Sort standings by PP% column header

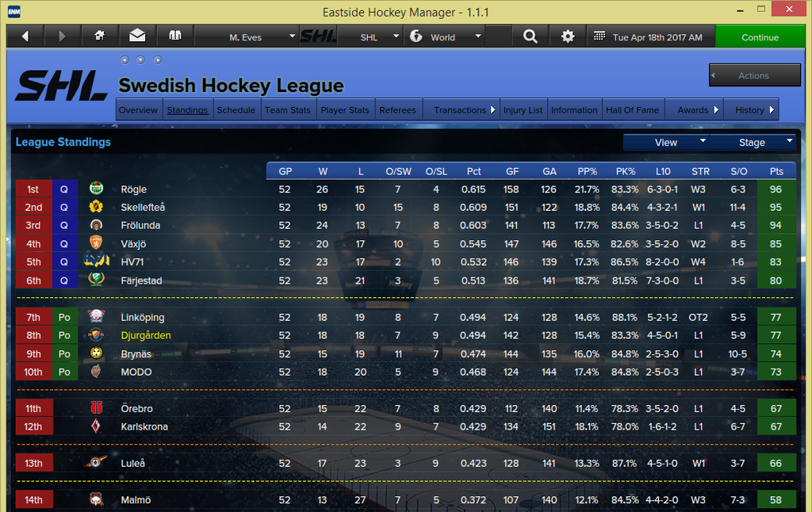pyautogui.click(x=588, y=171)
